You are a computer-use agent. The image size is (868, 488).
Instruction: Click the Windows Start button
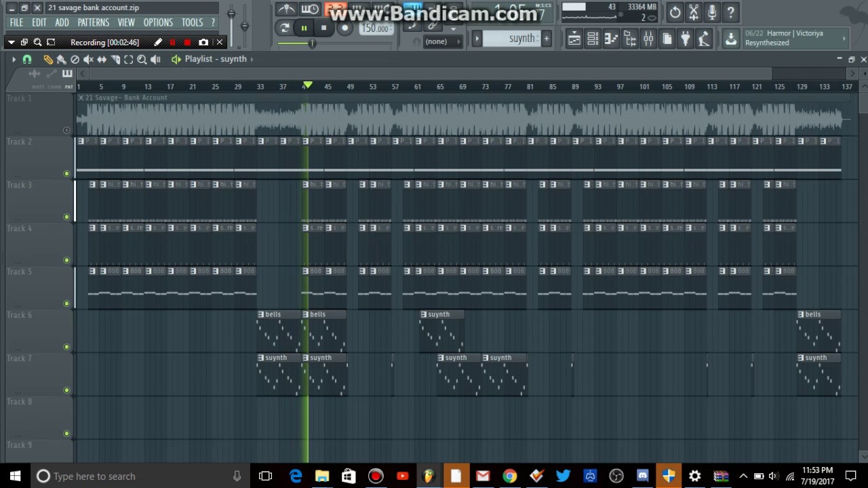click(x=15, y=476)
